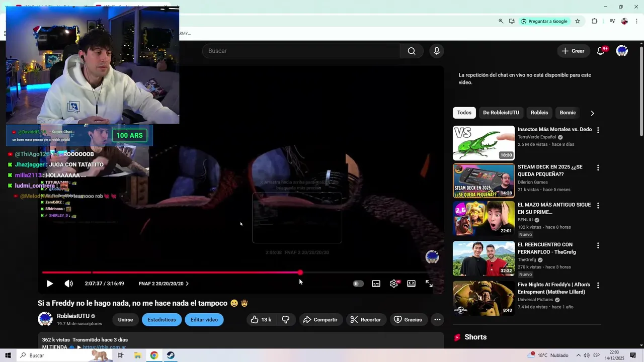Click the Unirse button
Screen dimensions: 644x362
[x=125, y=320]
